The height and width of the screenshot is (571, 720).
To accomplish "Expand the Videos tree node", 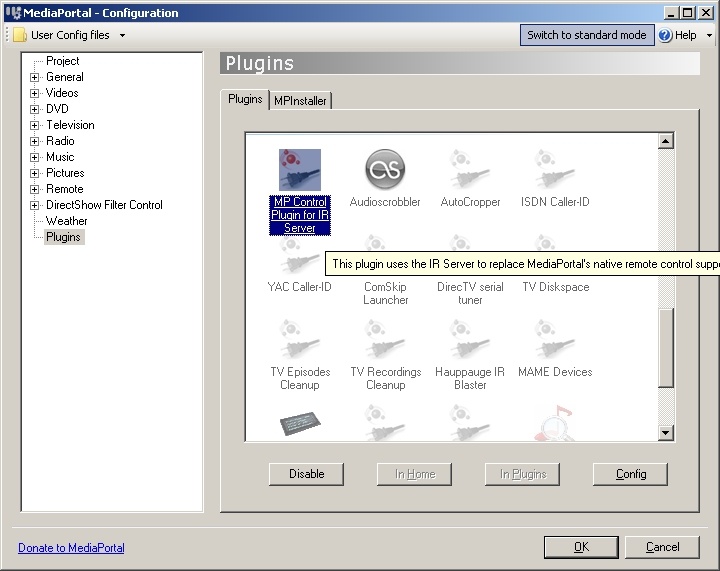I will coord(34,93).
